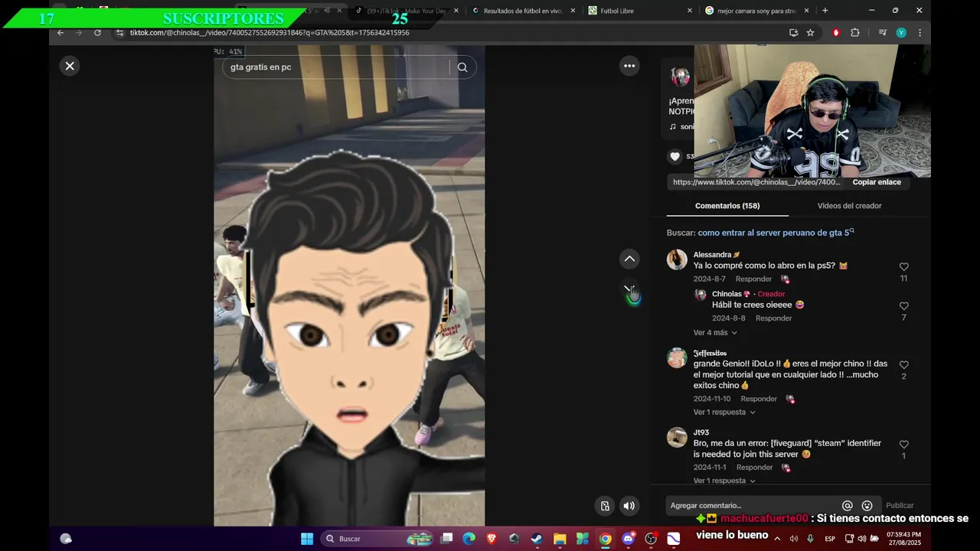This screenshot has width=980, height=551.
Task: Mute the video with speaker icon
Action: pyautogui.click(x=629, y=506)
